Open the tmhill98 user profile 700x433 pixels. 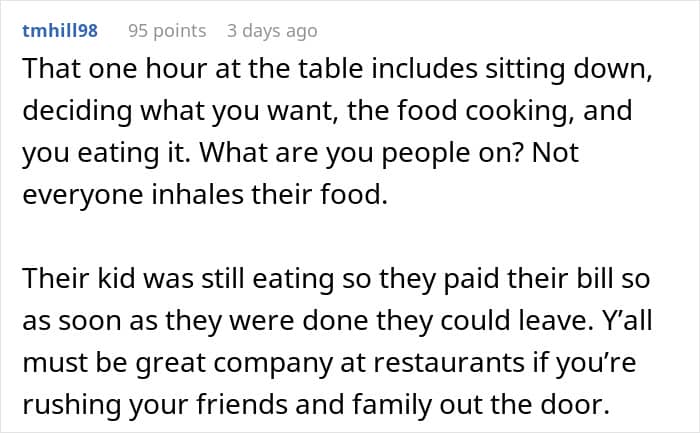click(x=60, y=31)
